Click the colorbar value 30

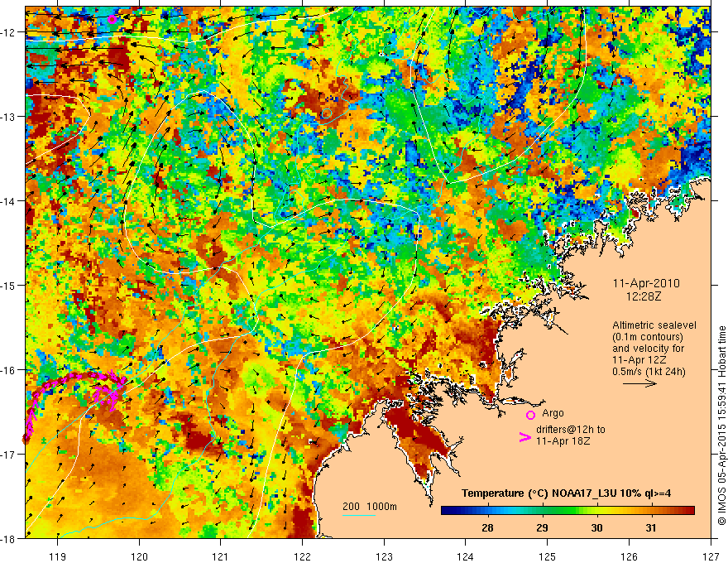pos(596,527)
